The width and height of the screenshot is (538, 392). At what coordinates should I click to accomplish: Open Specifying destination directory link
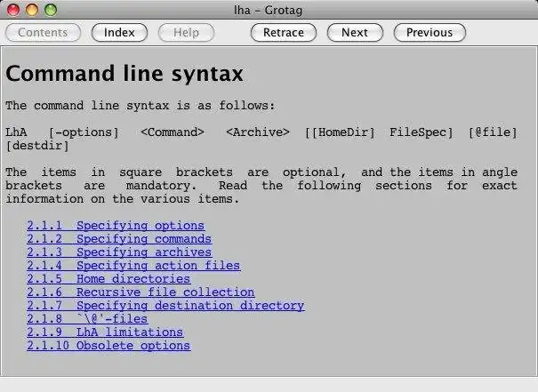165,306
